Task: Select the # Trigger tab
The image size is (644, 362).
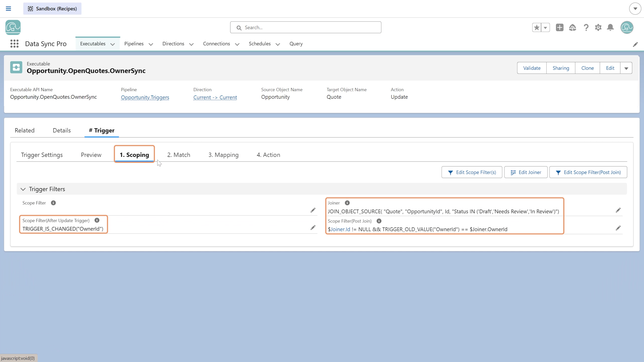Action: 101,130
